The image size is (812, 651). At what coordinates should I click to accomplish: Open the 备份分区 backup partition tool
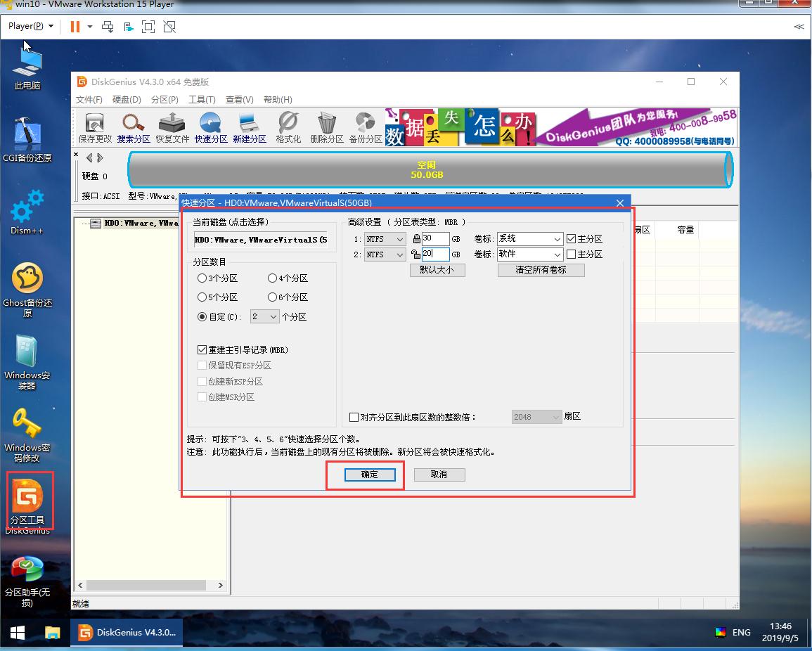point(366,127)
